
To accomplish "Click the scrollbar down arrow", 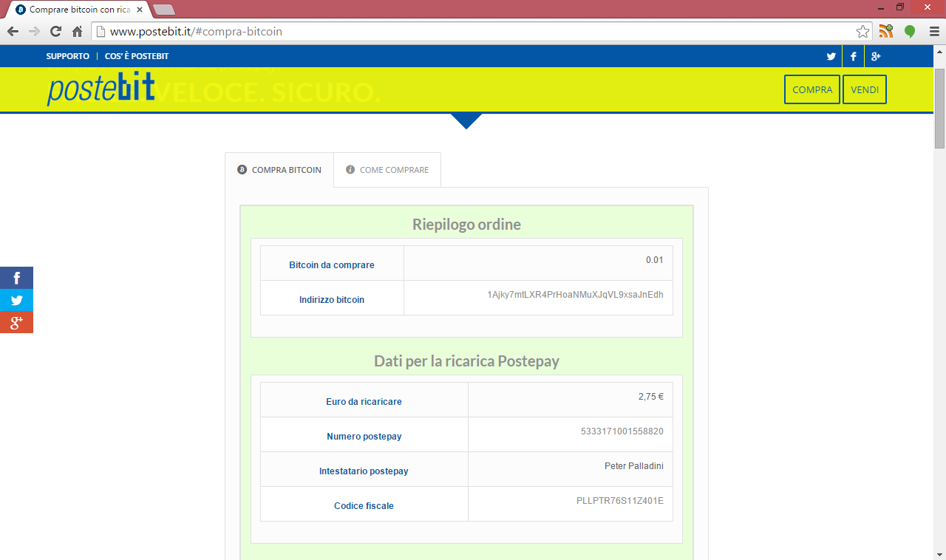I will tap(939, 553).
